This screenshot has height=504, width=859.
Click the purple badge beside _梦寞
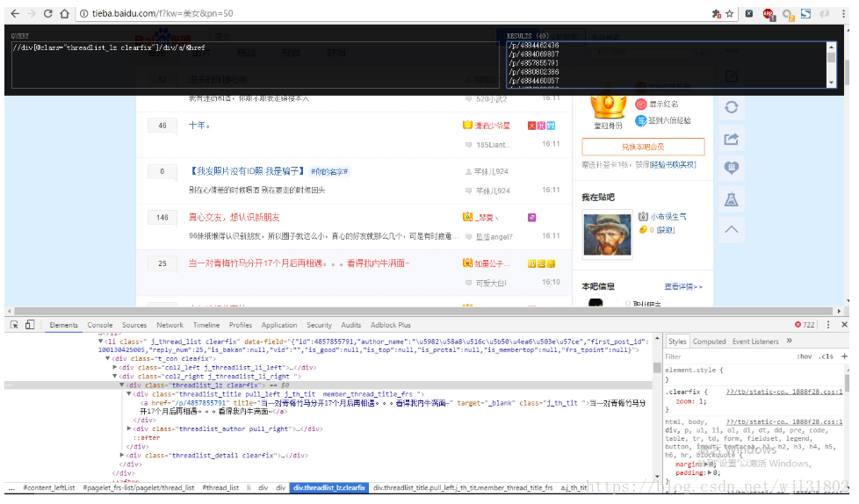531,218
